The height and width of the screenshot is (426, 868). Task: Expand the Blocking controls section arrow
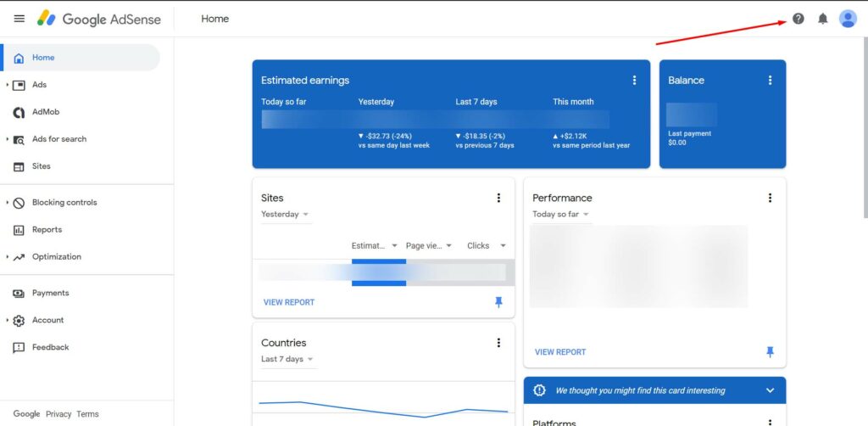tap(7, 202)
